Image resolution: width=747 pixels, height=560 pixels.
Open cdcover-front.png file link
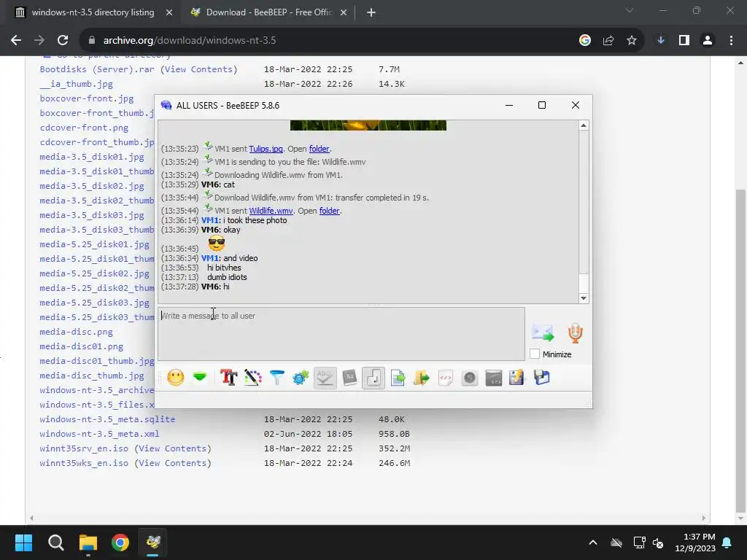click(84, 128)
